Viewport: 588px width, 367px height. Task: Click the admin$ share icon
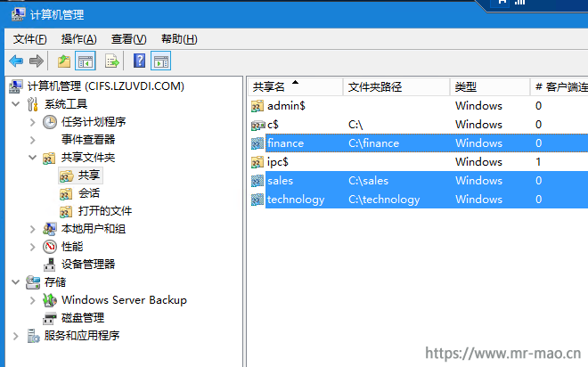coord(257,106)
